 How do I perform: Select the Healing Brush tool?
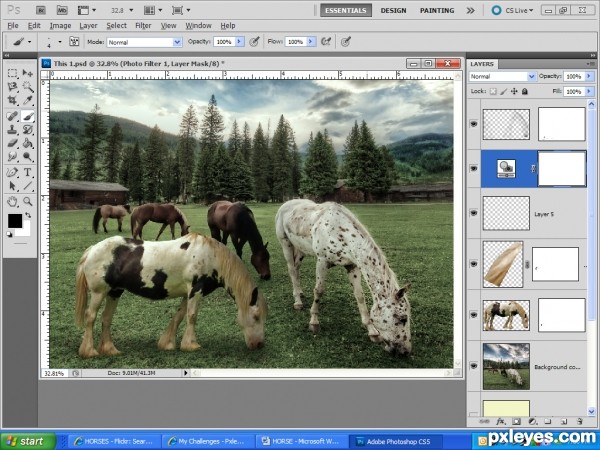coord(13,116)
